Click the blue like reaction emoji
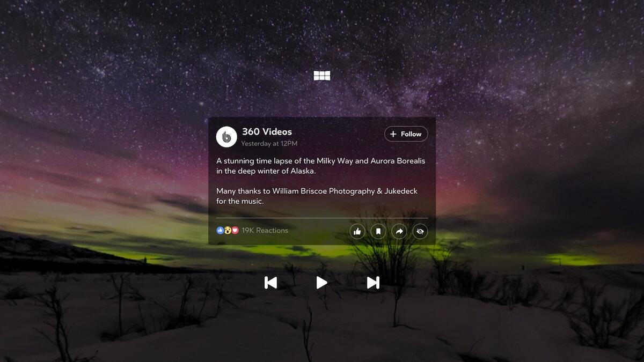Viewport: 644px width, 362px height. click(220, 231)
